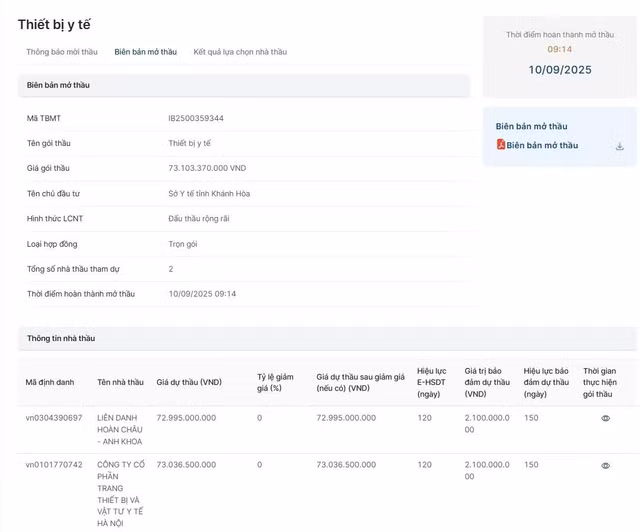
Task: Click eye icon for Công ty Cổ phần Trang Thiết Bị
Action: click(605, 466)
